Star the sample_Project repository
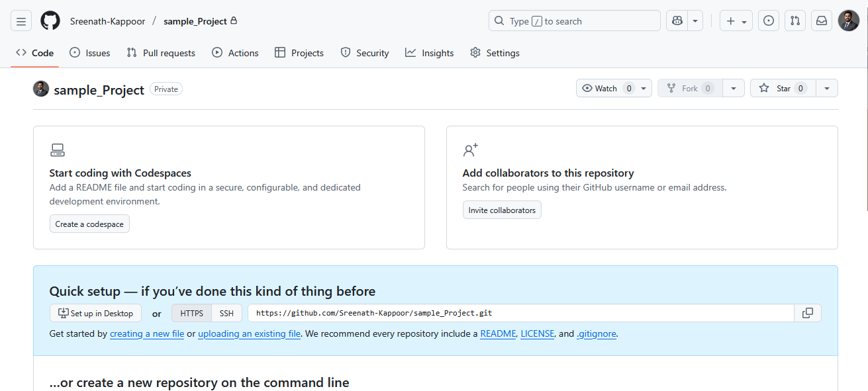 (783, 87)
